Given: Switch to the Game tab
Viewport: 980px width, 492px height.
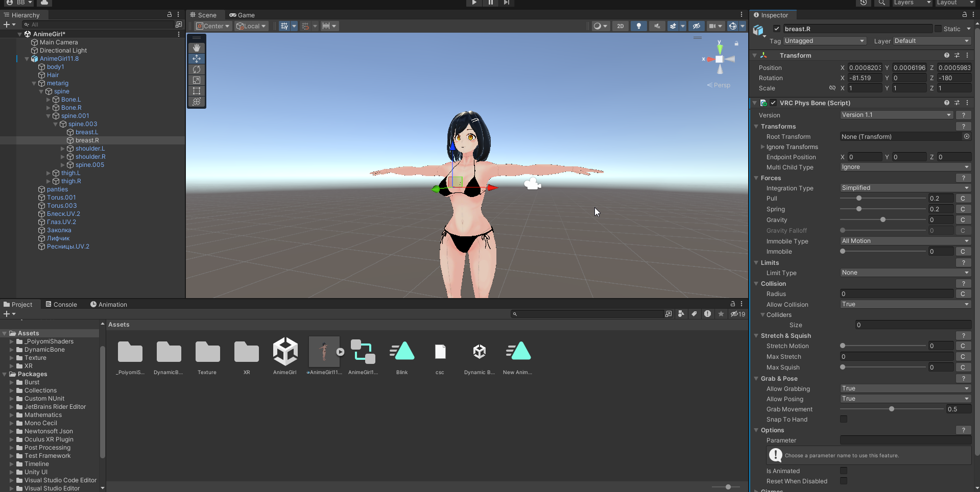Looking at the screenshot, I should tap(242, 15).
